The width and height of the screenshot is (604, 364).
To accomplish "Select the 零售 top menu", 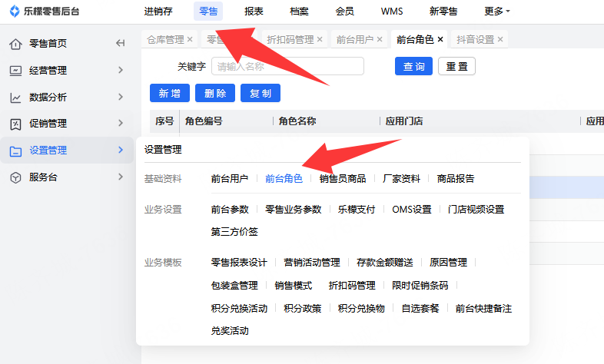I will [208, 12].
